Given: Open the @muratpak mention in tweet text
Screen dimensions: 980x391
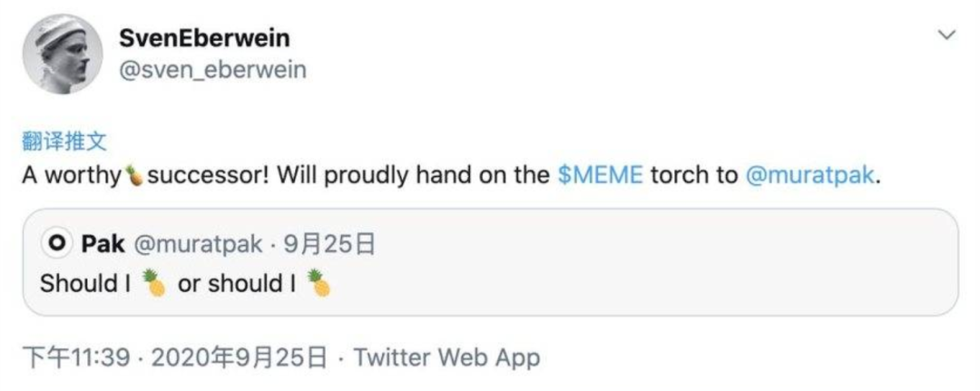Looking at the screenshot, I should tap(810, 175).
